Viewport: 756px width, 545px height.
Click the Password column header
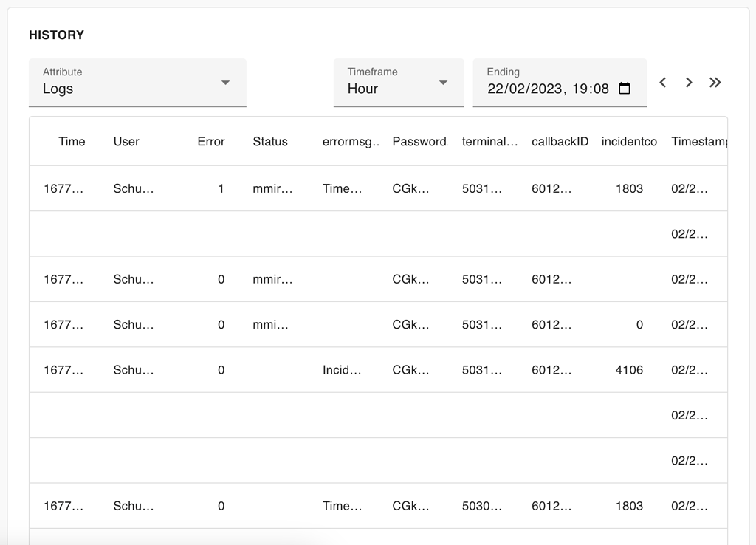(419, 141)
